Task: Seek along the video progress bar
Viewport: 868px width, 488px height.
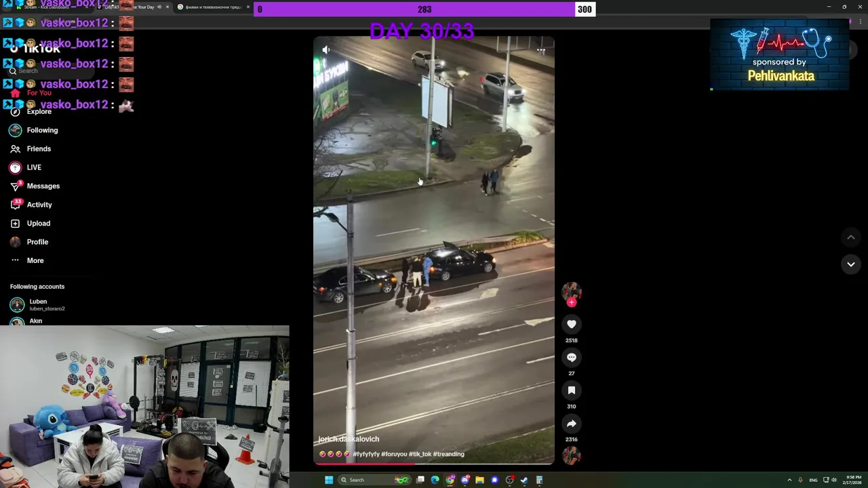Action: click(434, 464)
